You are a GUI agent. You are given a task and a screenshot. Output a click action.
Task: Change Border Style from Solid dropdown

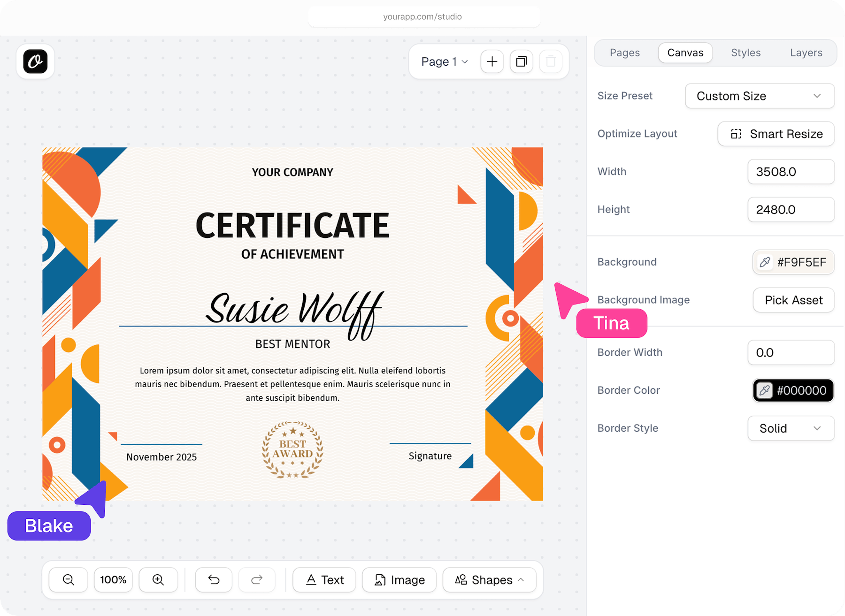(x=791, y=428)
